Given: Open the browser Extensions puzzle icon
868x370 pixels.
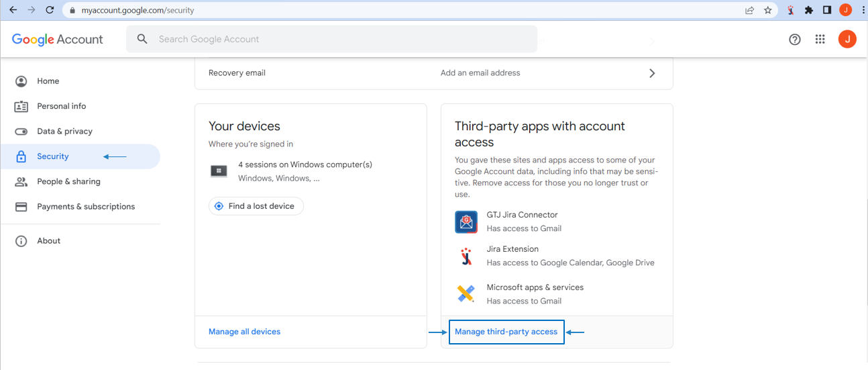Looking at the screenshot, I should click(809, 10).
